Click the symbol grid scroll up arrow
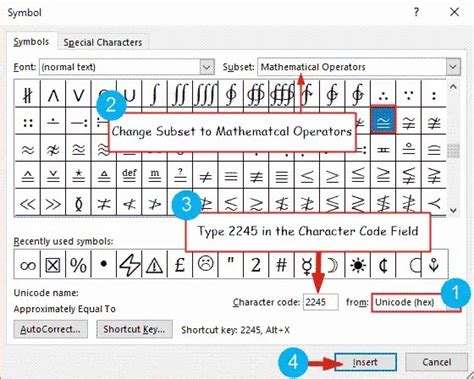474x379 pixels. pyautogui.click(x=453, y=87)
